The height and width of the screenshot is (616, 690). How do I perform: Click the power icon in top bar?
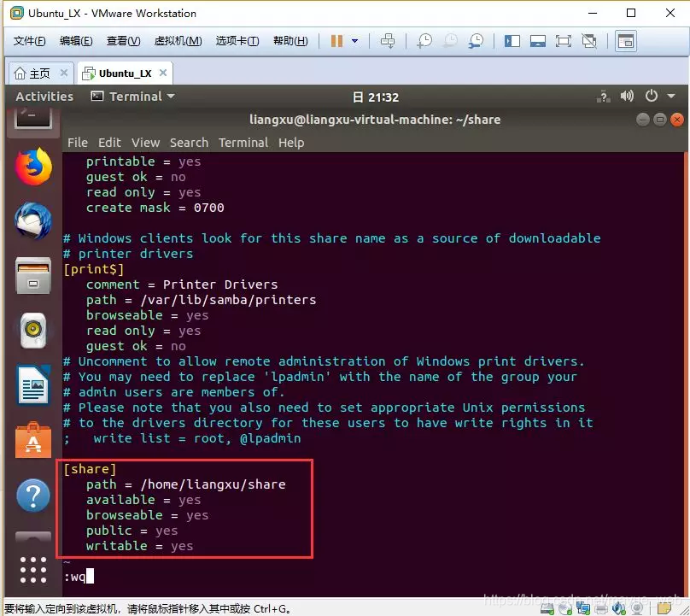(652, 96)
